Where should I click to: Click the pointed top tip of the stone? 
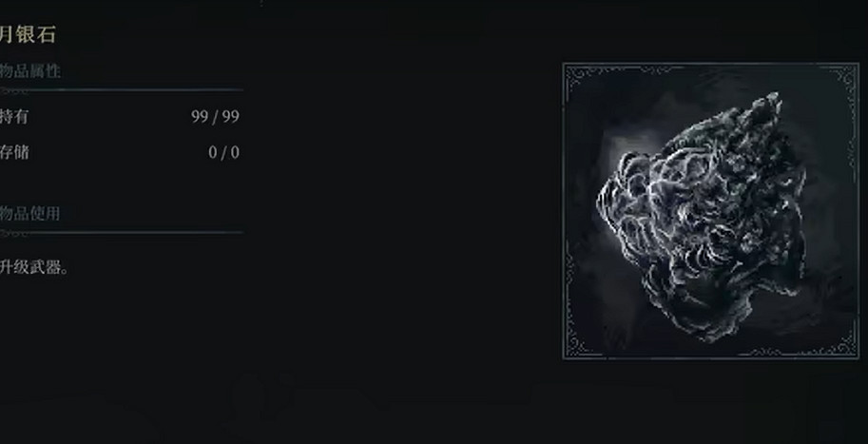pyautogui.click(x=773, y=100)
